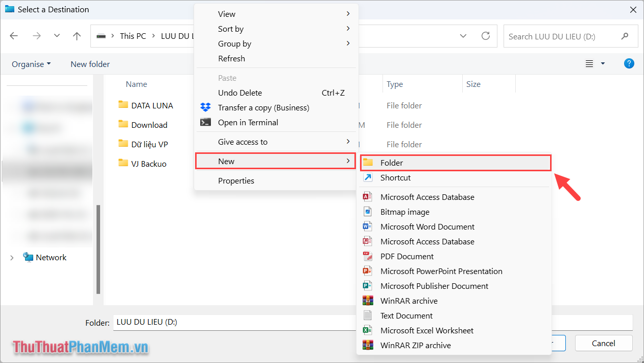Open the Organise dropdown menu
Image resolution: width=644 pixels, height=363 pixels.
(31, 64)
